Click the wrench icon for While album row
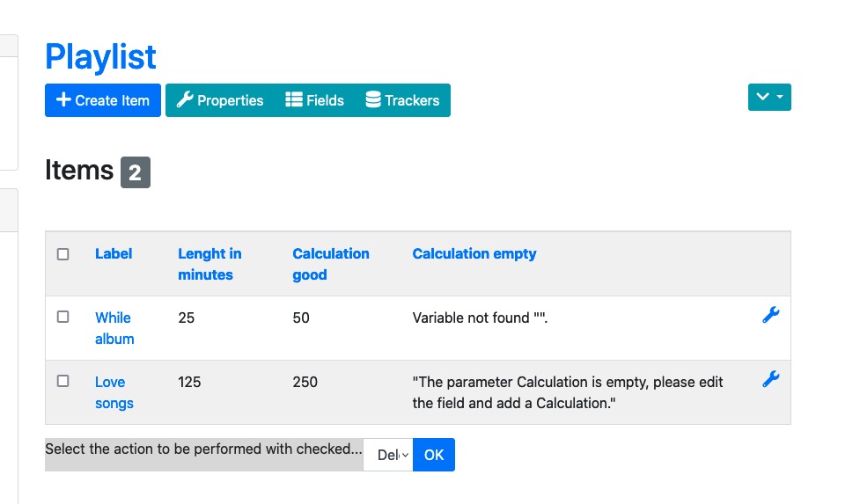860x504 pixels. click(770, 315)
